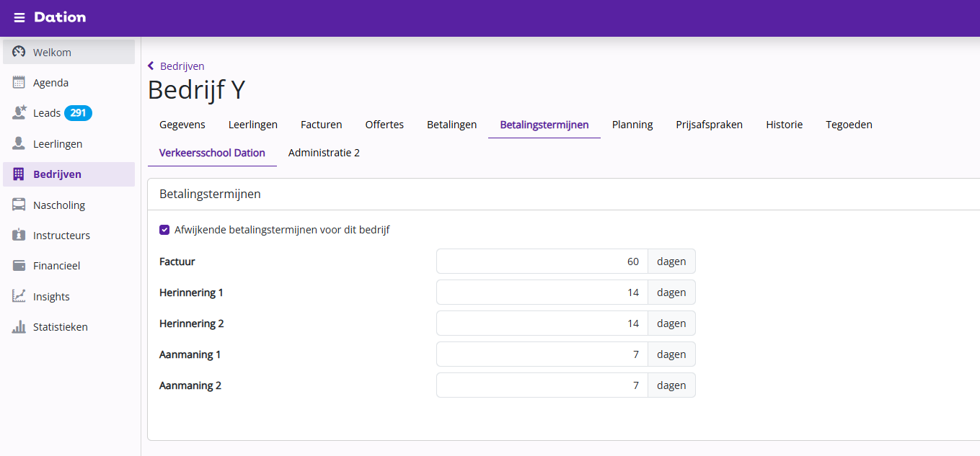
Task: Click the Welkom dashboard icon
Action: pos(19,52)
